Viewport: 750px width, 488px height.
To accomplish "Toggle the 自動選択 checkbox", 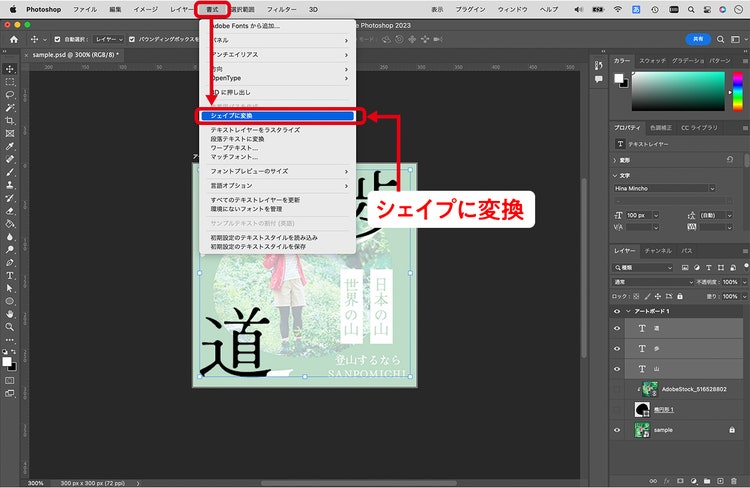I will [57, 39].
